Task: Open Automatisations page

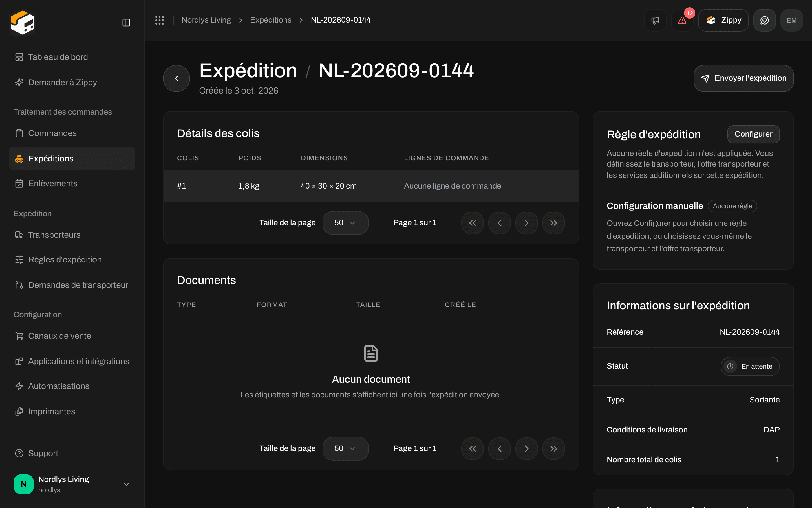Action: click(x=72, y=386)
